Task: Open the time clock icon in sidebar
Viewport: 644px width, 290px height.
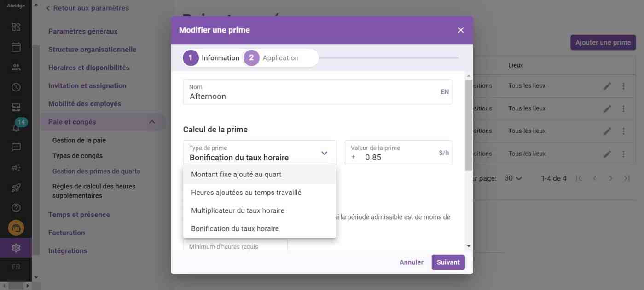Action: tap(16, 86)
